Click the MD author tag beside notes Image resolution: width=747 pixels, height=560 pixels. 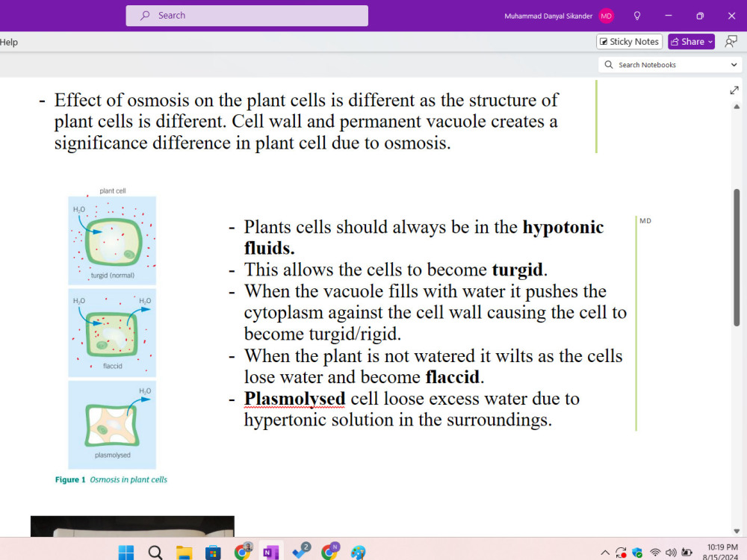[645, 220]
